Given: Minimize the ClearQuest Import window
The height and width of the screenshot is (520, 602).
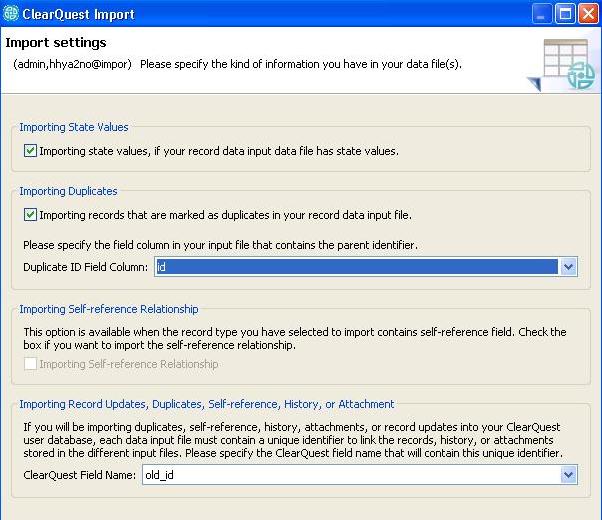Looking at the screenshot, I should [x=540, y=15].
